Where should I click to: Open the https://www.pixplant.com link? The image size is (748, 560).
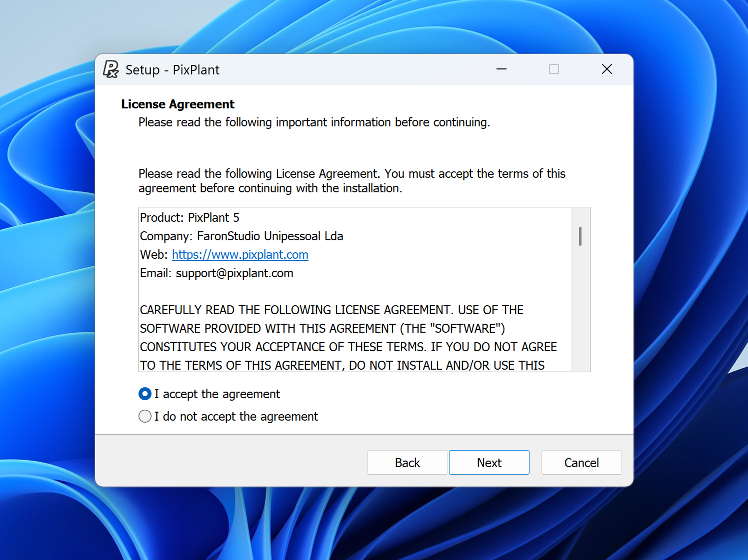click(240, 255)
